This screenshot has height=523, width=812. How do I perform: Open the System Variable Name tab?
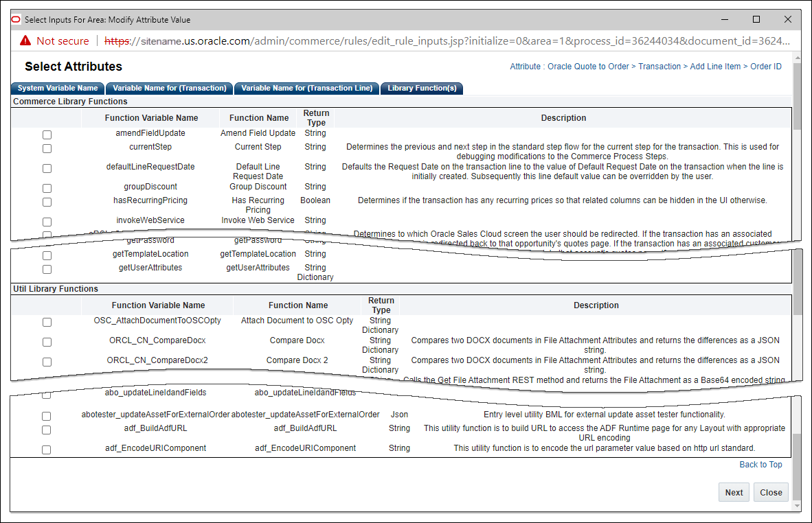[58, 89]
